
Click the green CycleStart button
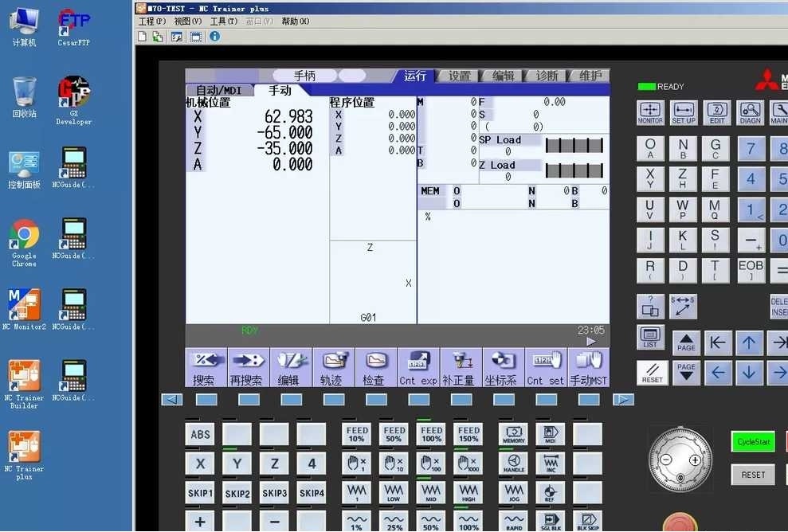(x=753, y=442)
